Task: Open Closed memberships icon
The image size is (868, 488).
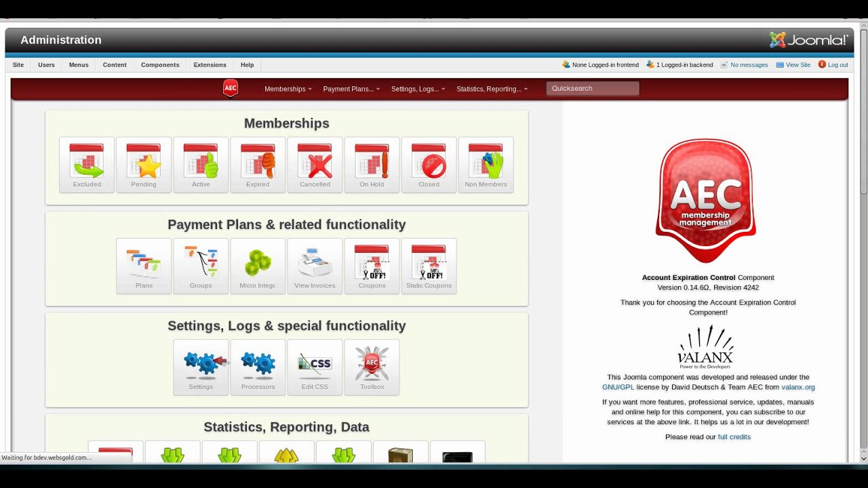Action: (x=429, y=165)
